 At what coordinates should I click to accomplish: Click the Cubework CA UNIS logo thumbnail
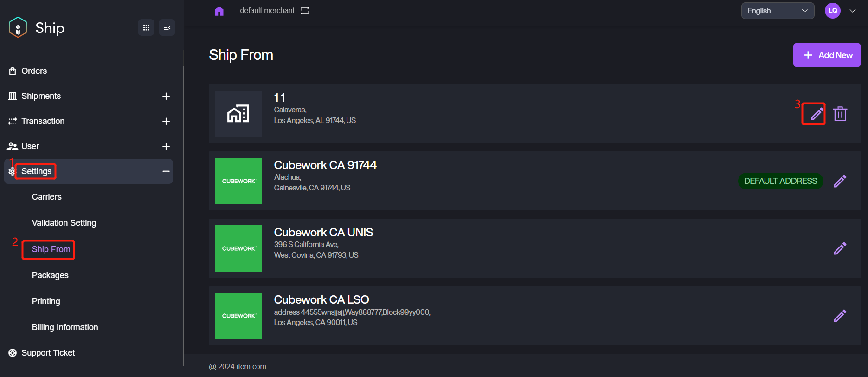click(238, 248)
